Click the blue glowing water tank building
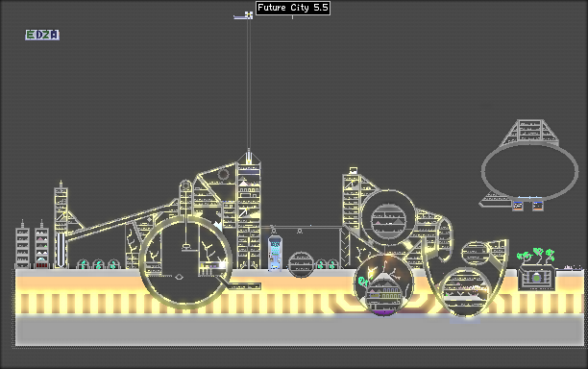This screenshot has width=588, height=369. click(x=275, y=253)
